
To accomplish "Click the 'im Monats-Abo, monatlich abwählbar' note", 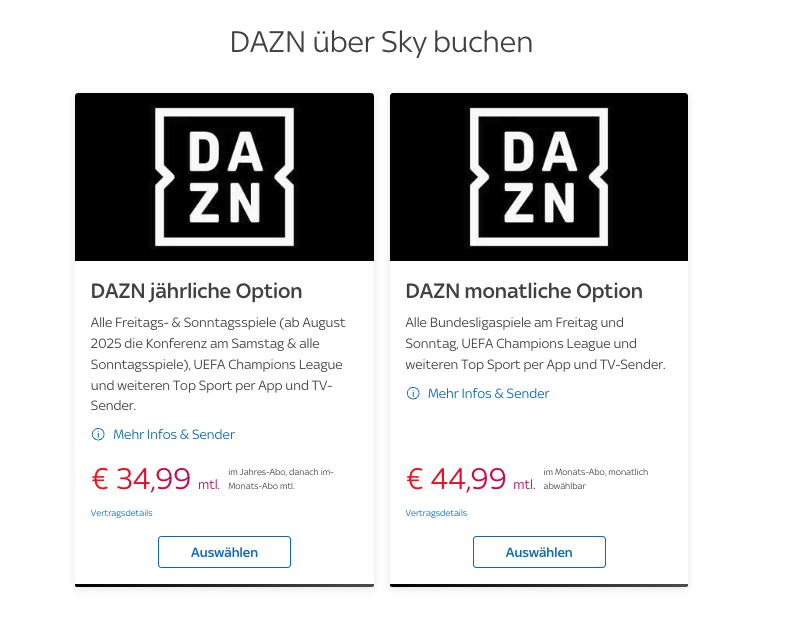I will 596,479.
